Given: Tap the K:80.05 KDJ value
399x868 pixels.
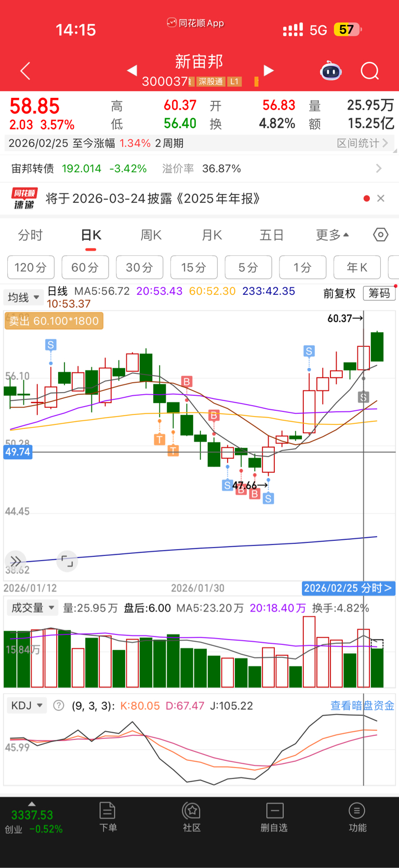Looking at the screenshot, I should (x=140, y=706).
